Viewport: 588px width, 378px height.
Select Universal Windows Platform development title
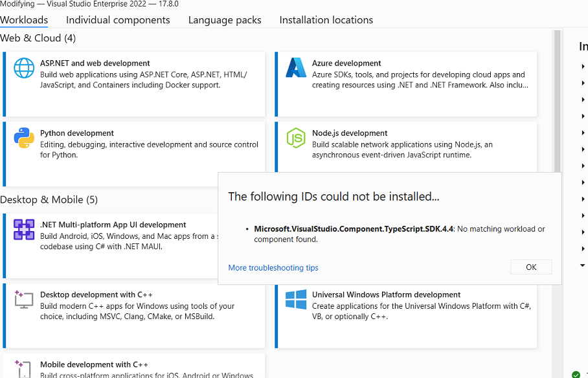click(386, 295)
